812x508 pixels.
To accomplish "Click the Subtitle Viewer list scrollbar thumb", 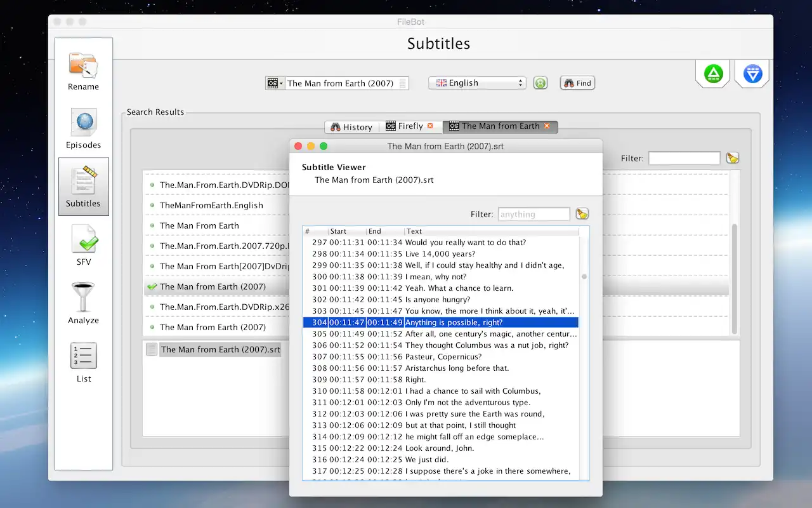I will pyautogui.click(x=584, y=276).
